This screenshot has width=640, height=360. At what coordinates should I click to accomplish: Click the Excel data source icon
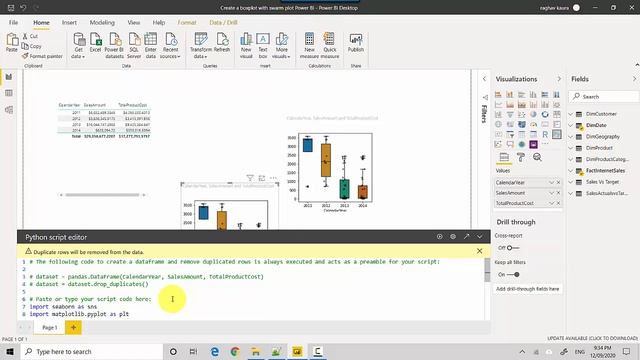click(x=96, y=42)
